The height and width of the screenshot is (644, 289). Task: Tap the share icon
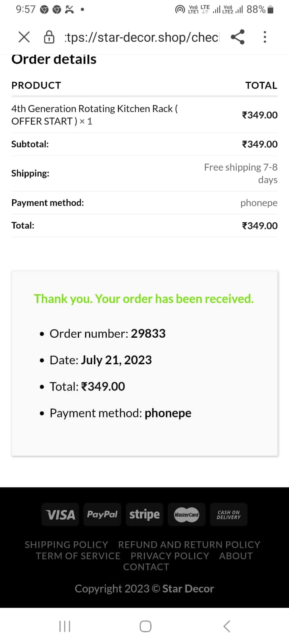237,37
